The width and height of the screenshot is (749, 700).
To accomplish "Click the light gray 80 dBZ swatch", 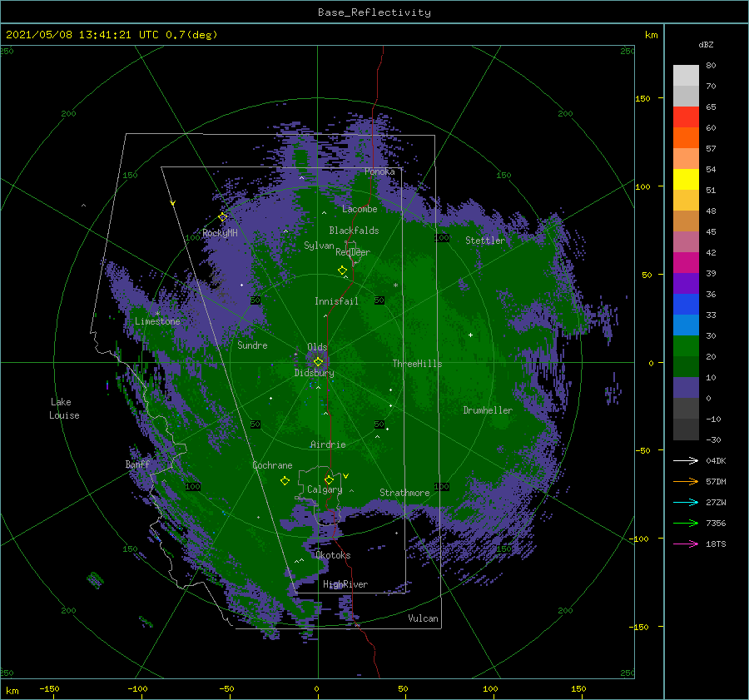I will 686,75.
